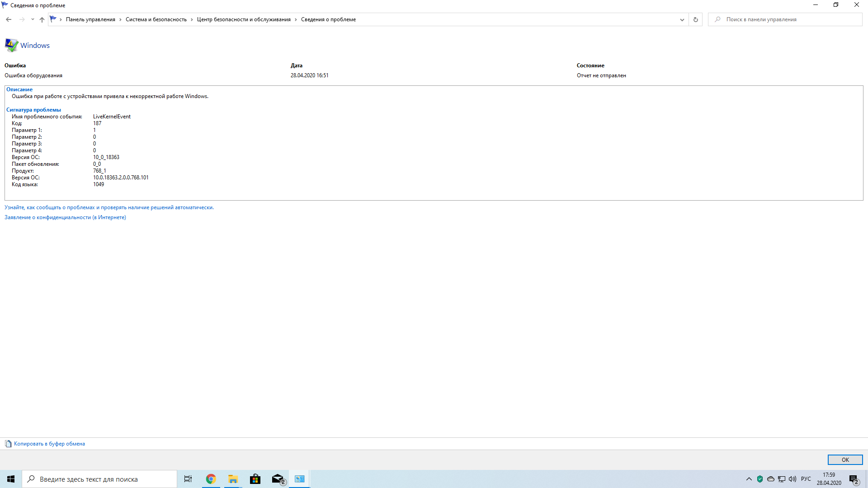Viewport: 868px width, 488px height.
Task: Switch input language 'РУС'
Action: click(x=806, y=479)
